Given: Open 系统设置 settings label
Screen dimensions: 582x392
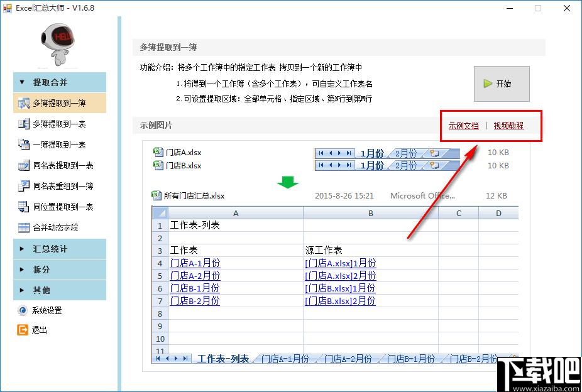Looking at the screenshot, I should 47,311.
